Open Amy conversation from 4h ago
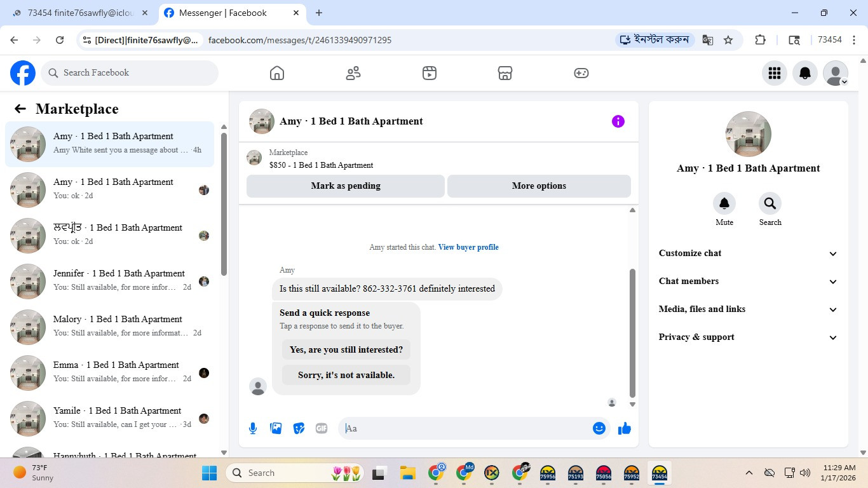The height and width of the screenshot is (488, 868). pos(109,144)
